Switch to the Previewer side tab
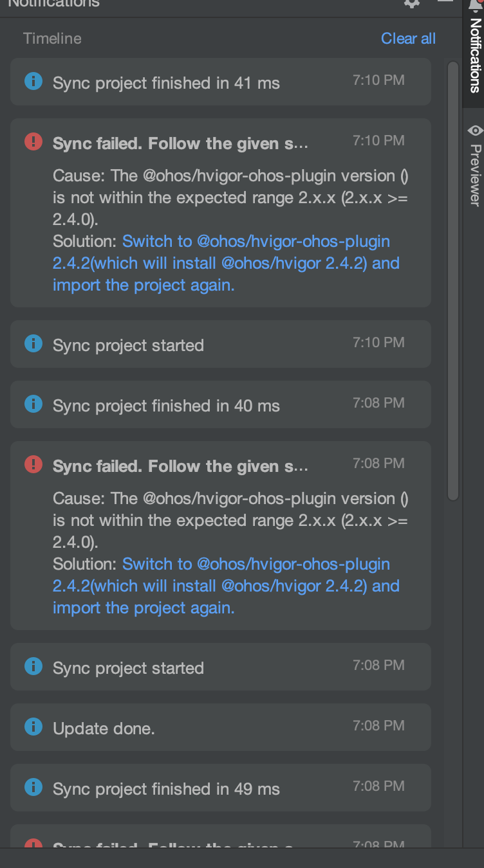 coord(474,165)
